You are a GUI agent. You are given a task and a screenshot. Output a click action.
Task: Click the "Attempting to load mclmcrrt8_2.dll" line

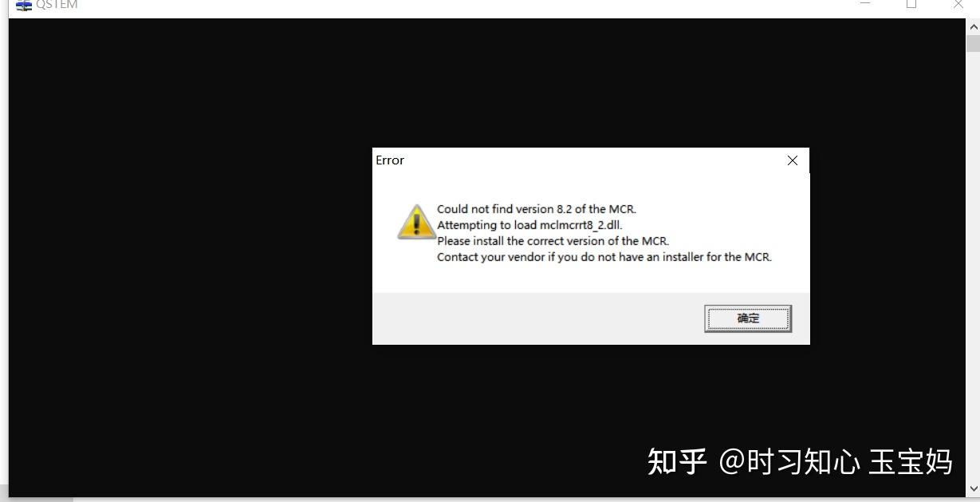[x=529, y=225]
